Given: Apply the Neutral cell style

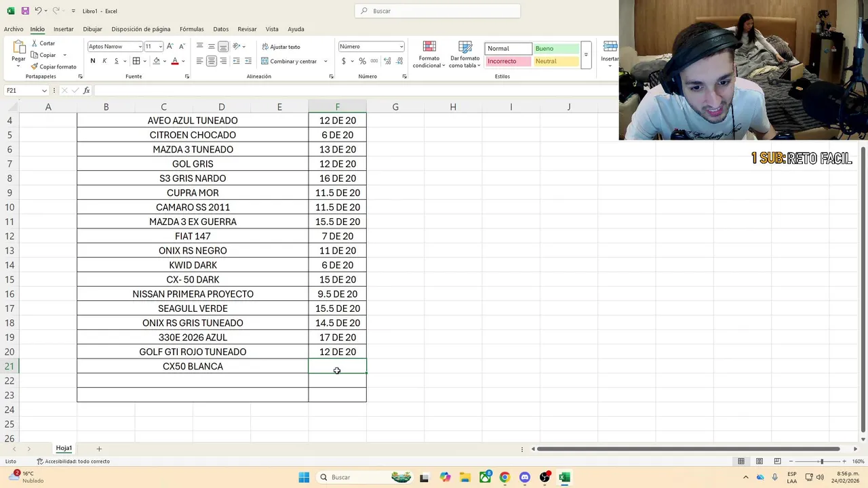Looking at the screenshot, I should pos(556,61).
